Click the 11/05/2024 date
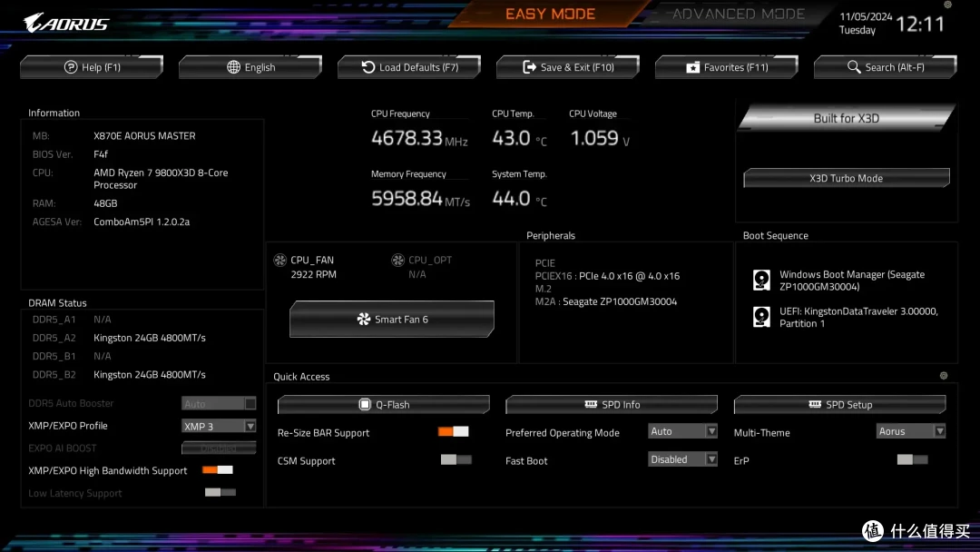The height and width of the screenshot is (552, 980). [866, 17]
